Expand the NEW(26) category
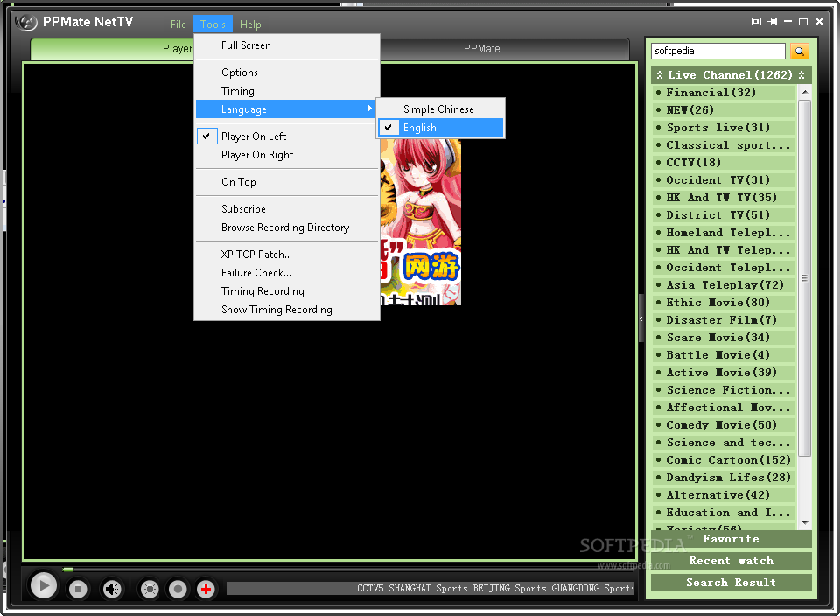The height and width of the screenshot is (616, 840). pyautogui.click(x=724, y=109)
